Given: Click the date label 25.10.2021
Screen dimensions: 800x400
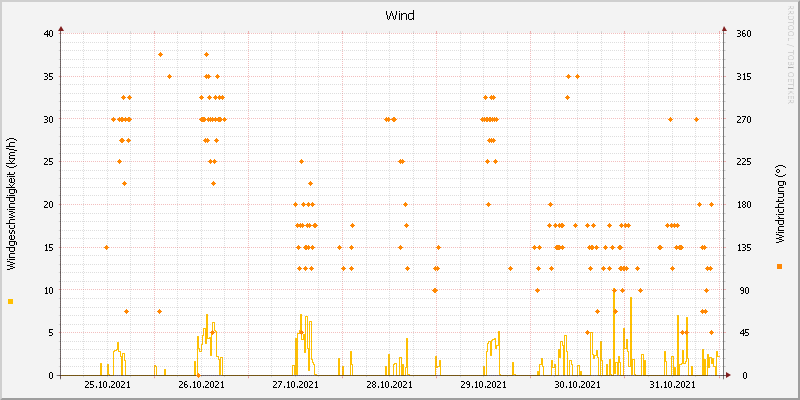Looking at the screenshot, I should click(x=107, y=384).
